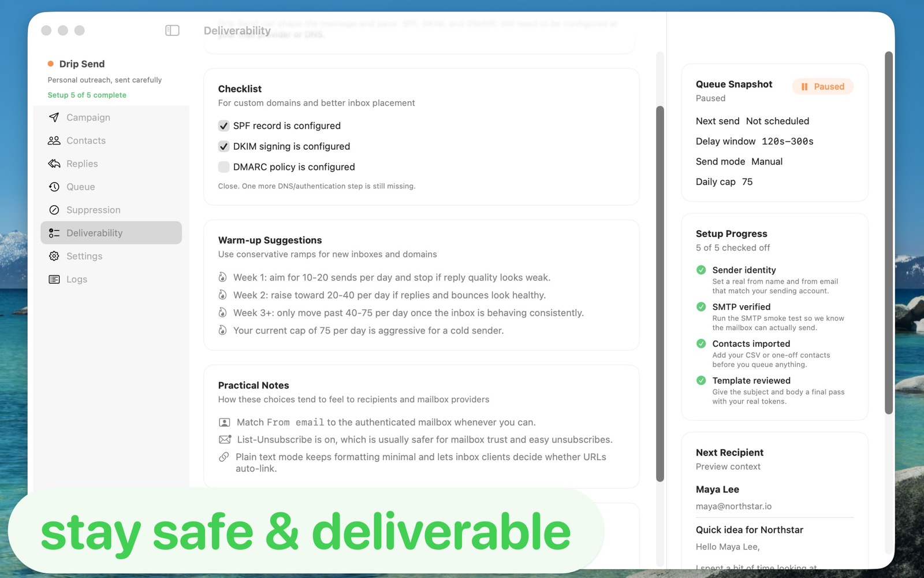Open the Settings section from sidebar
The image size is (924, 578).
84,256
